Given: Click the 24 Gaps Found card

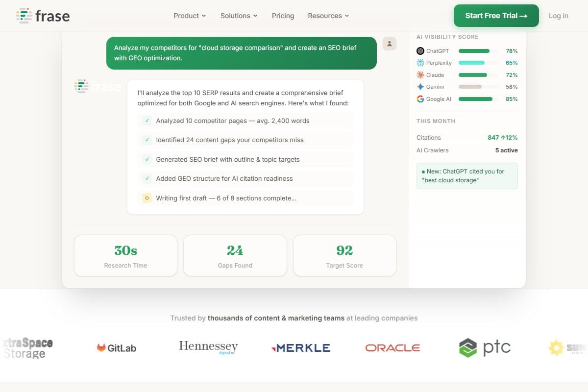Looking at the screenshot, I should (235, 255).
